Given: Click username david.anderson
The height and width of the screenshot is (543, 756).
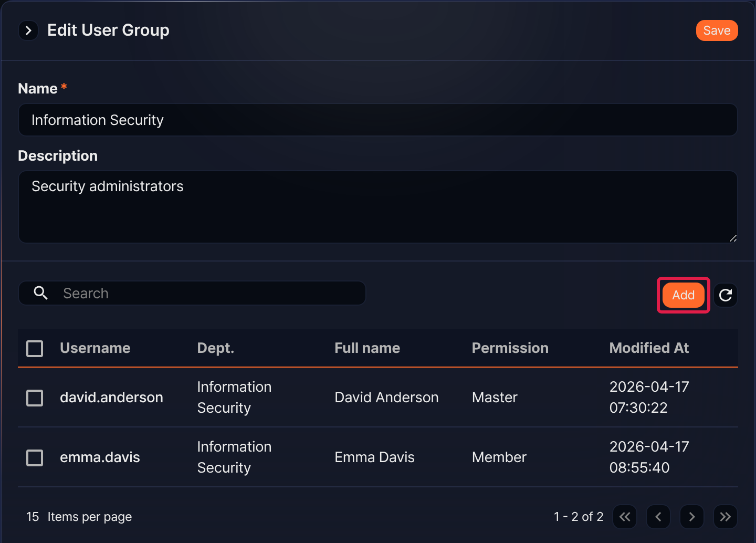Looking at the screenshot, I should coord(111,398).
